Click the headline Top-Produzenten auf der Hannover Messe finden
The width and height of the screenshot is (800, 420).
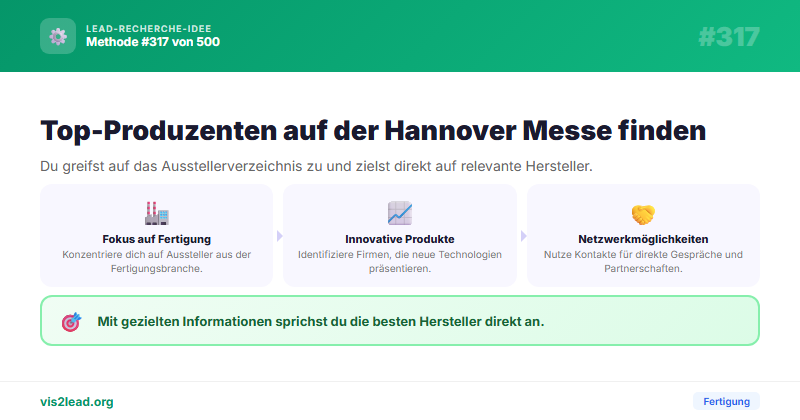click(373, 131)
